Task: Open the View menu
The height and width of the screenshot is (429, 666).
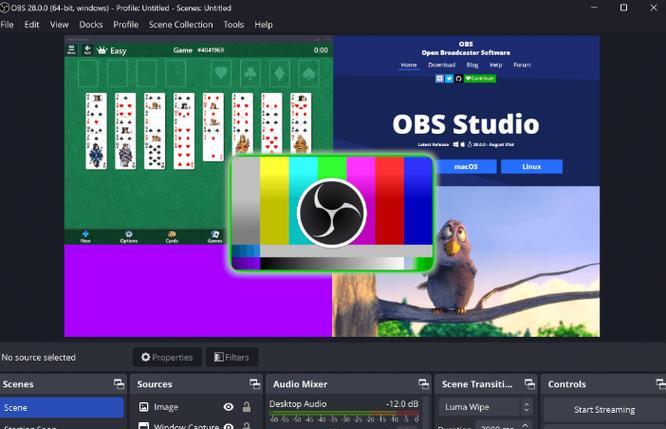Action: (59, 25)
